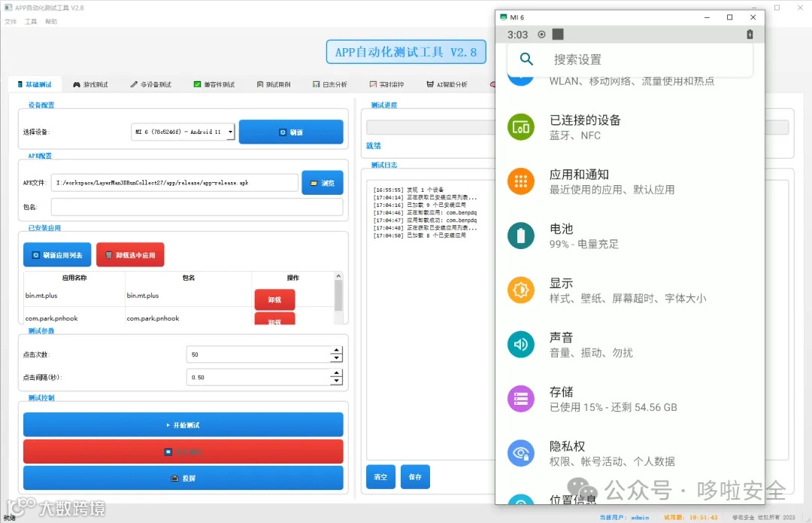Viewport: 812px width, 523px height.
Task: Tap the 隐私权 (Privacy) settings icon
Action: pyautogui.click(x=521, y=452)
